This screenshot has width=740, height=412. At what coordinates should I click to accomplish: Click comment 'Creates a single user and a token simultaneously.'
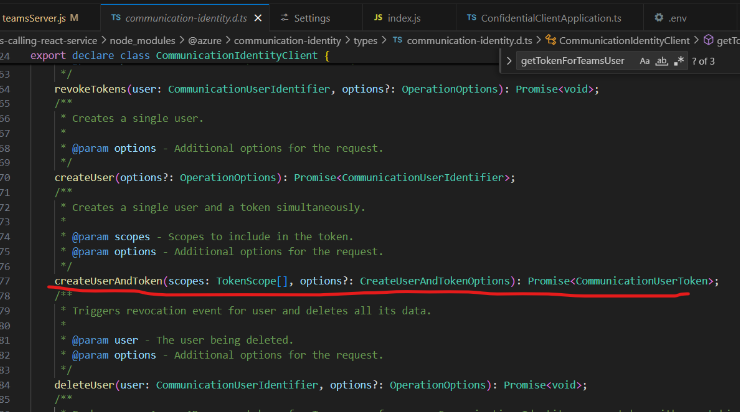219,207
